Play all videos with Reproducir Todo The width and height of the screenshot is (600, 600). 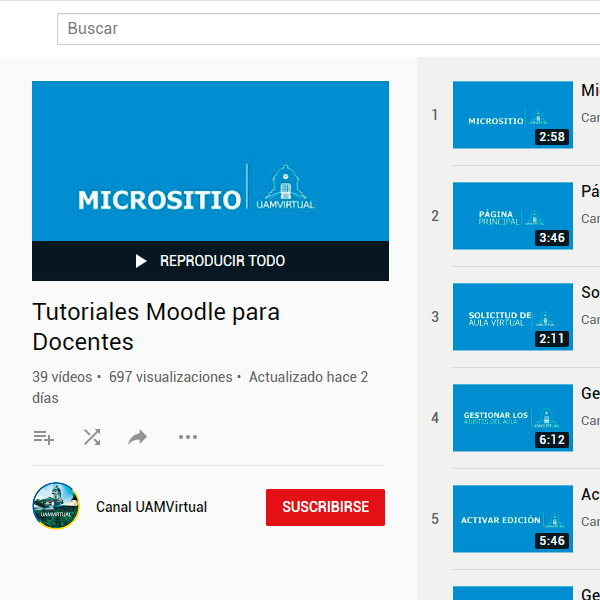[x=210, y=261]
